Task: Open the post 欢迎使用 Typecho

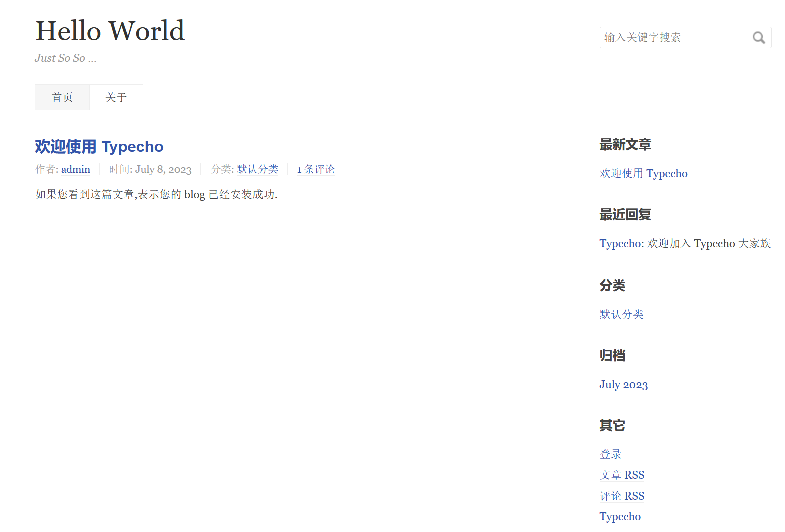Action: [99, 146]
